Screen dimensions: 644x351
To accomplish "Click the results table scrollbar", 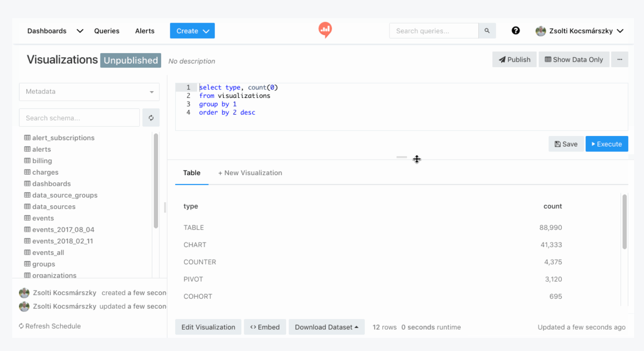I will 625,222.
